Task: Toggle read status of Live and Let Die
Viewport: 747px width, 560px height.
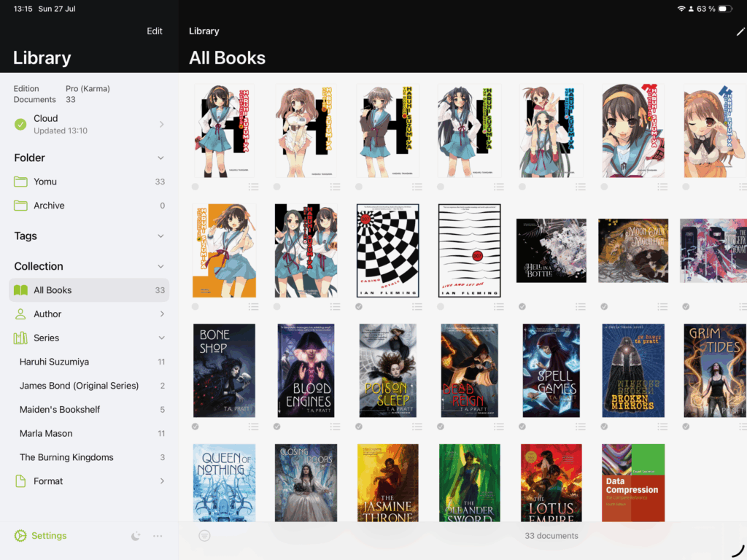Action: [x=441, y=307]
